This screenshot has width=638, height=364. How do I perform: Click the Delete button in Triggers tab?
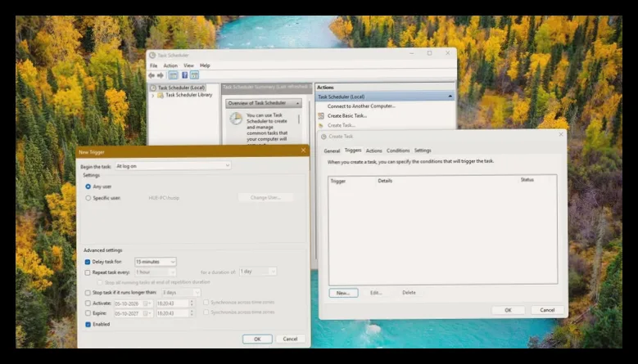point(409,293)
